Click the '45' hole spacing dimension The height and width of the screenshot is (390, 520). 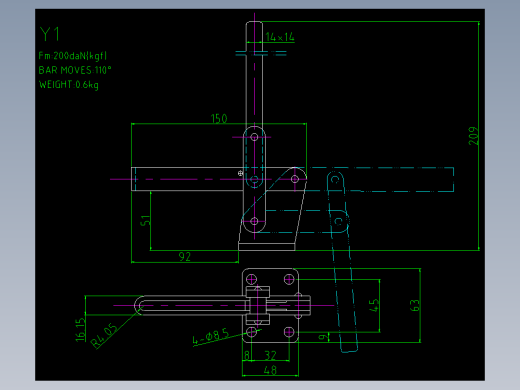(374, 305)
